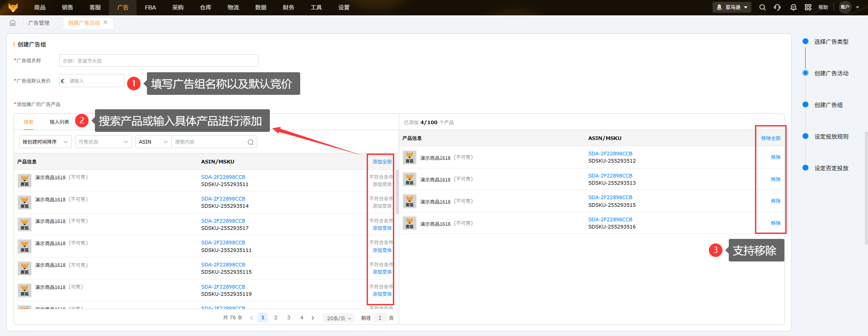Open the 亚马逊 platform dropdown
This screenshot has width=868, height=336.
click(732, 7)
